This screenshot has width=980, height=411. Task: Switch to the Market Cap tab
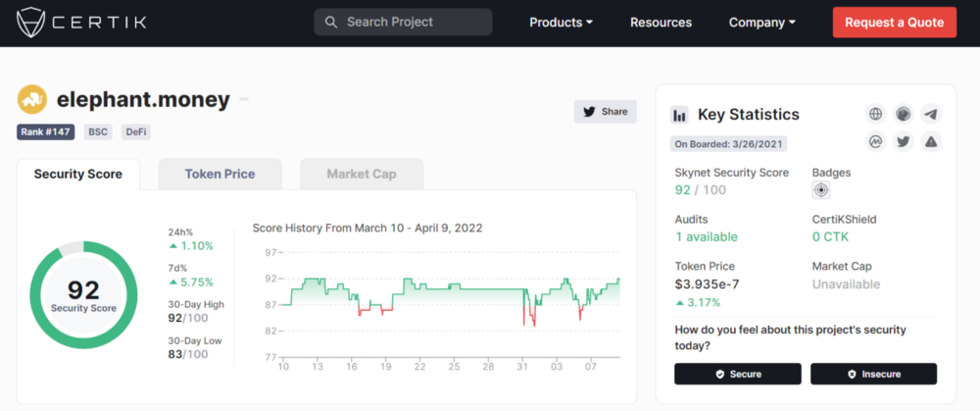tap(362, 174)
